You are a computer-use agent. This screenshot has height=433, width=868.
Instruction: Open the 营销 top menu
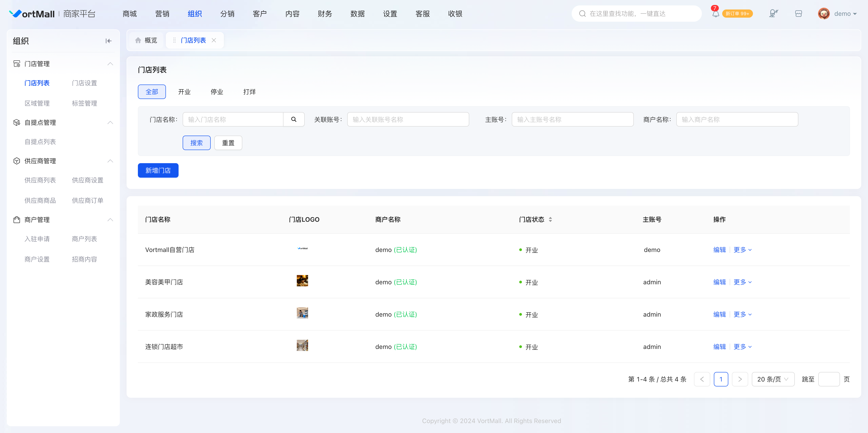pos(162,14)
